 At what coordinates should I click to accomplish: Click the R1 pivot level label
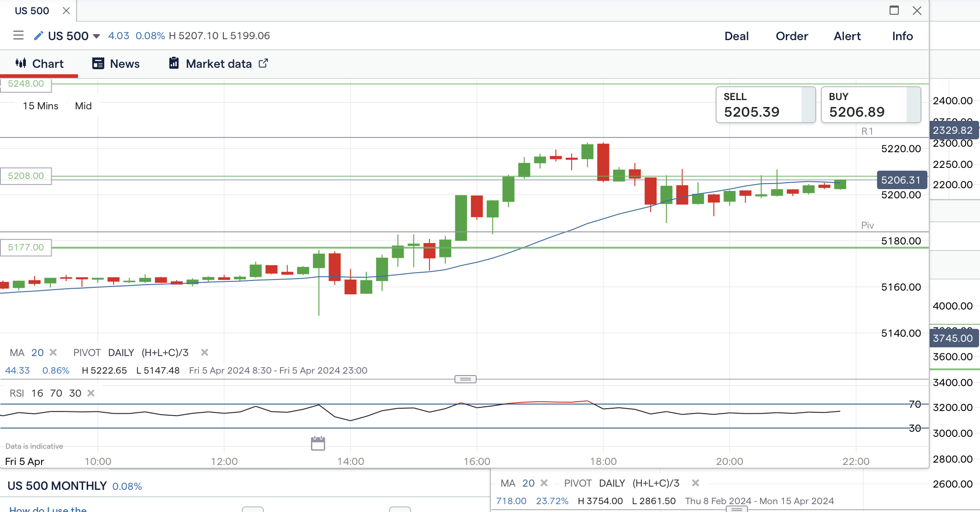(x=867, y=131)
